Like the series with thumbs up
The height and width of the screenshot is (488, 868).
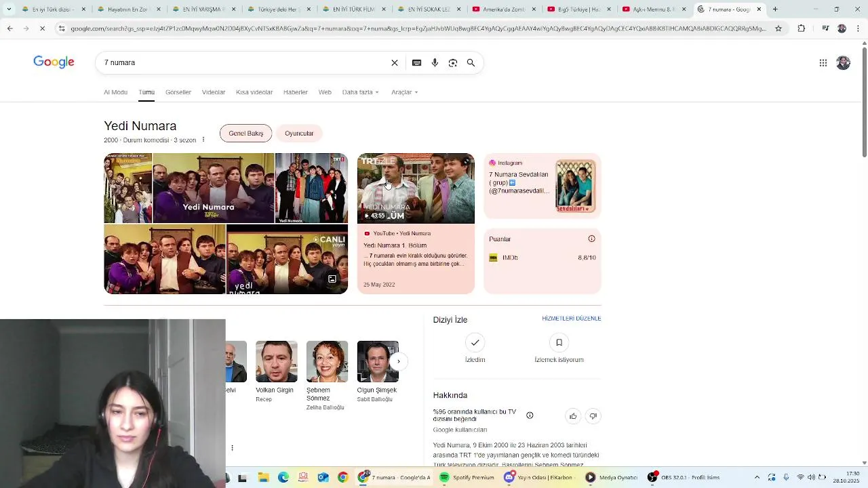tap(573, 416)
